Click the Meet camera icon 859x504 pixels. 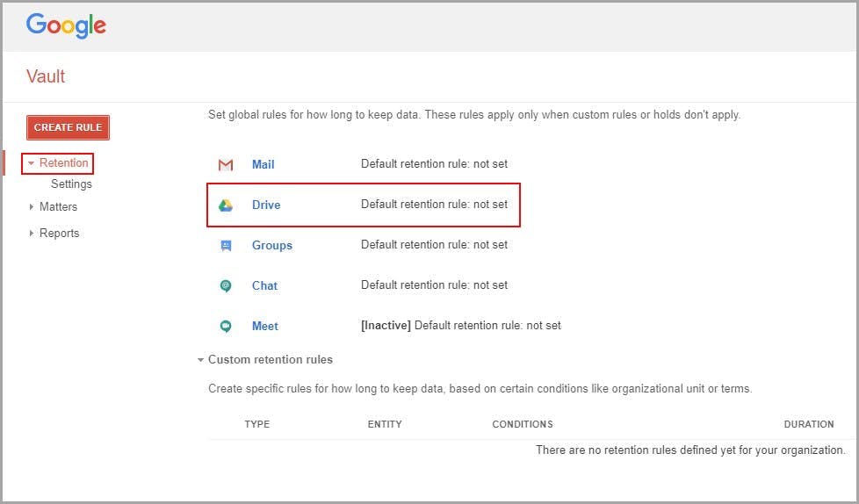[x=226, y=326]
